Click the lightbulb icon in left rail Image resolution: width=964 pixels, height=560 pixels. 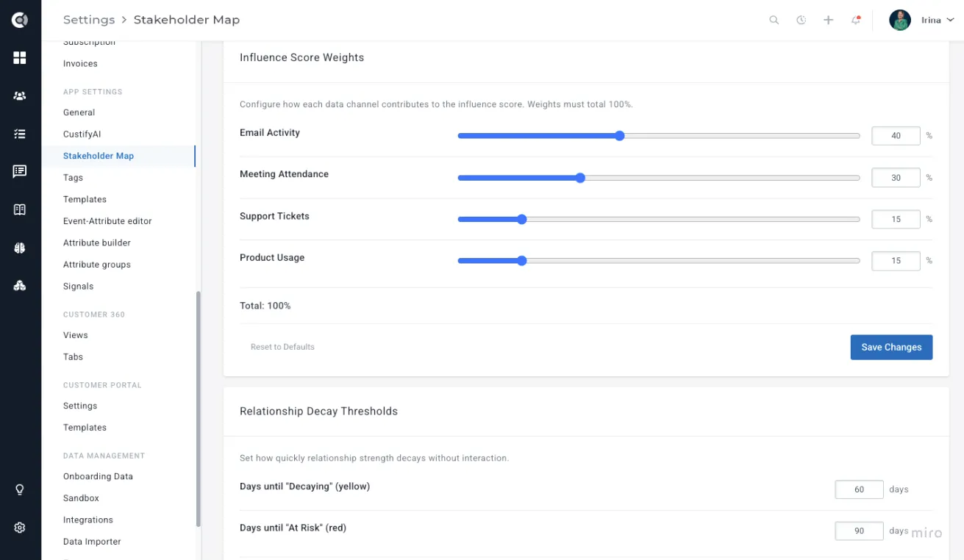(20, 490)
